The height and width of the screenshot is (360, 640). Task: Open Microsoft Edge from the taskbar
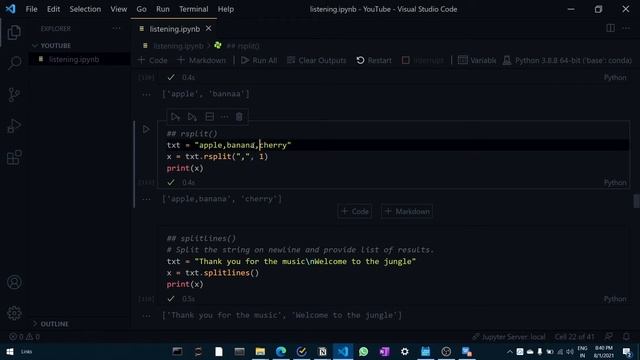coord(281,351)
